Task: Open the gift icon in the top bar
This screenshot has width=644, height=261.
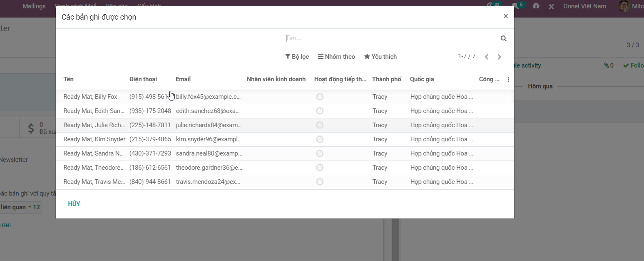Action: coord(536,6)
